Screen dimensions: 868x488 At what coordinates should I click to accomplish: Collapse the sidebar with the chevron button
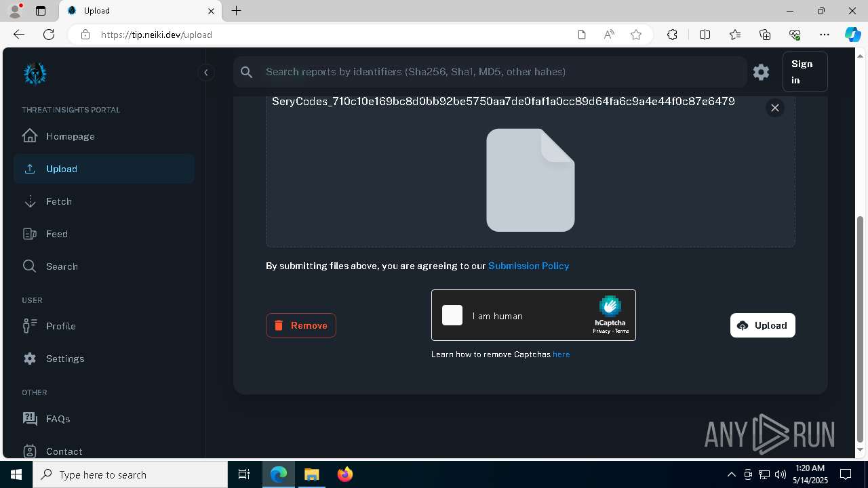coord(205,73)
